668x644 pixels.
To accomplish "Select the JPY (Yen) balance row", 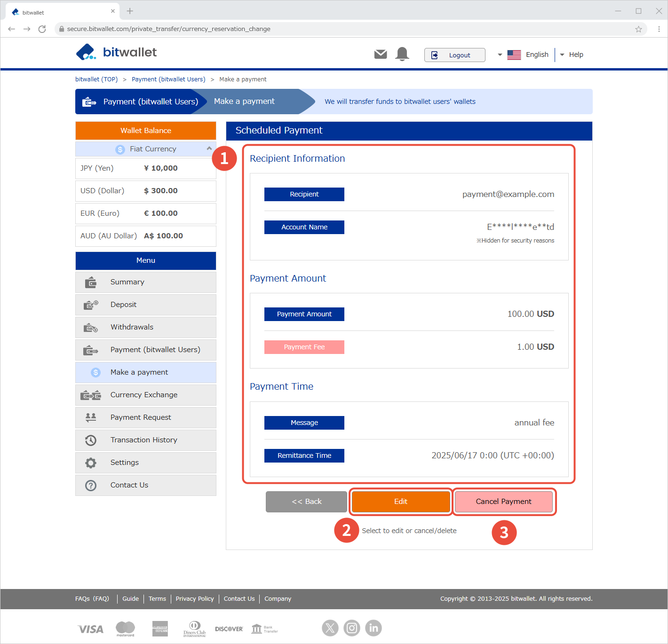I will pyautogui.click(x=146, y=169).
